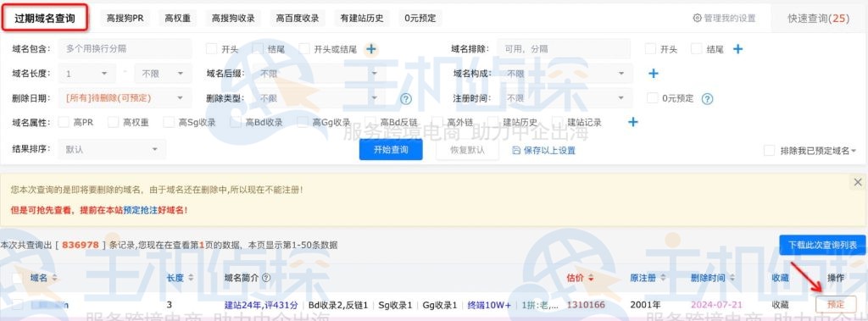Sort by 估价 column arrow
The image size is (868, 321).
tap(591, 278)
